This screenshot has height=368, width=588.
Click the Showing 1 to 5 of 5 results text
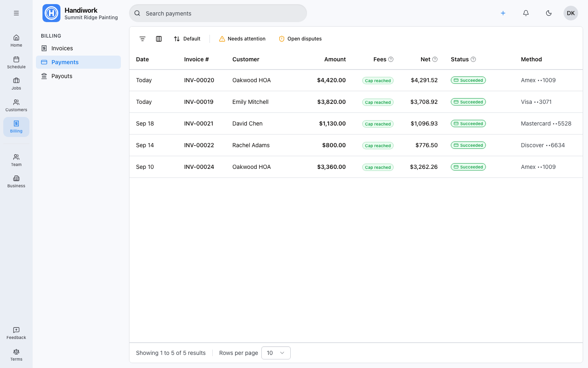[171, 353]
